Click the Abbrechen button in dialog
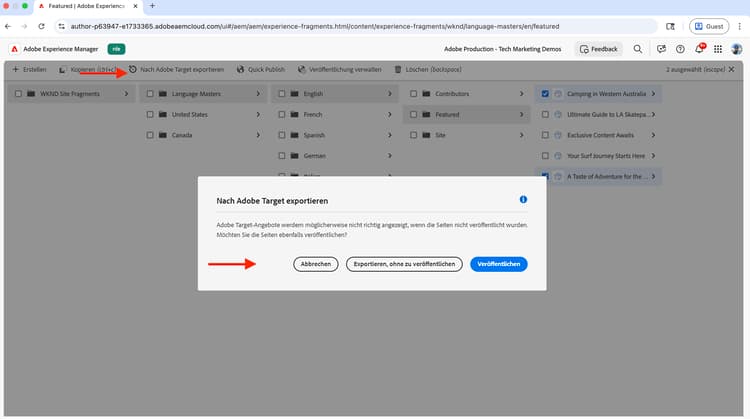 316,264
